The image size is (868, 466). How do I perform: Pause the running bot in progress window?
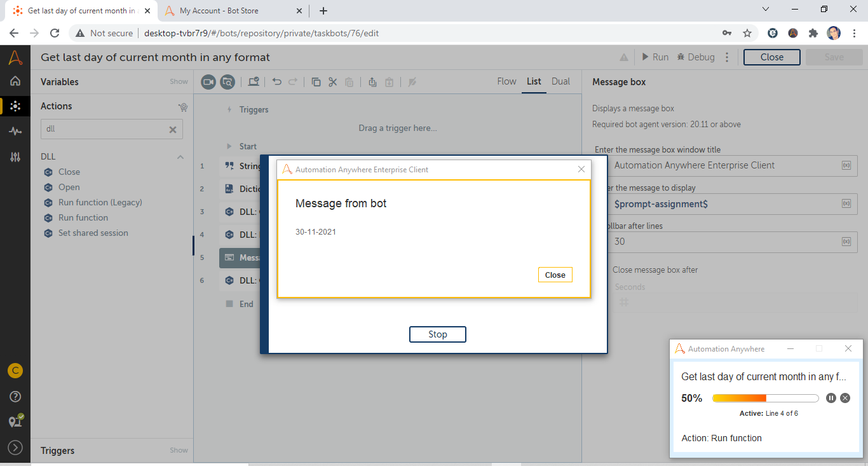[831, 398]
